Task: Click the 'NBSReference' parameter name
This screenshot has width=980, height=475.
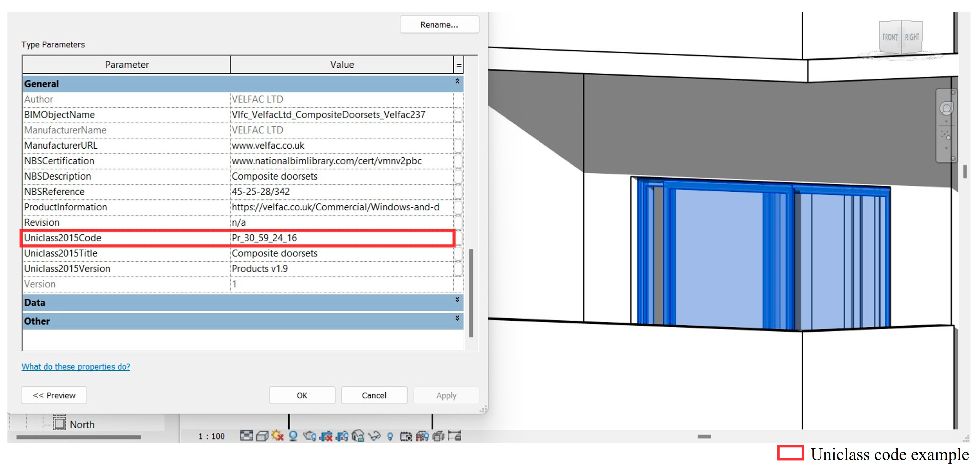Action: (54, 192)
